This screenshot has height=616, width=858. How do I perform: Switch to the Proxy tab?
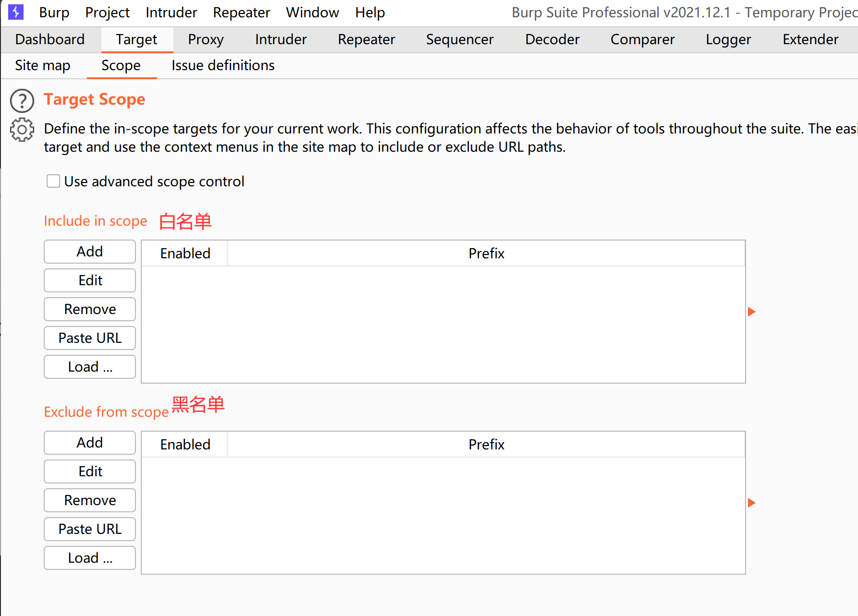click(206, 39)
